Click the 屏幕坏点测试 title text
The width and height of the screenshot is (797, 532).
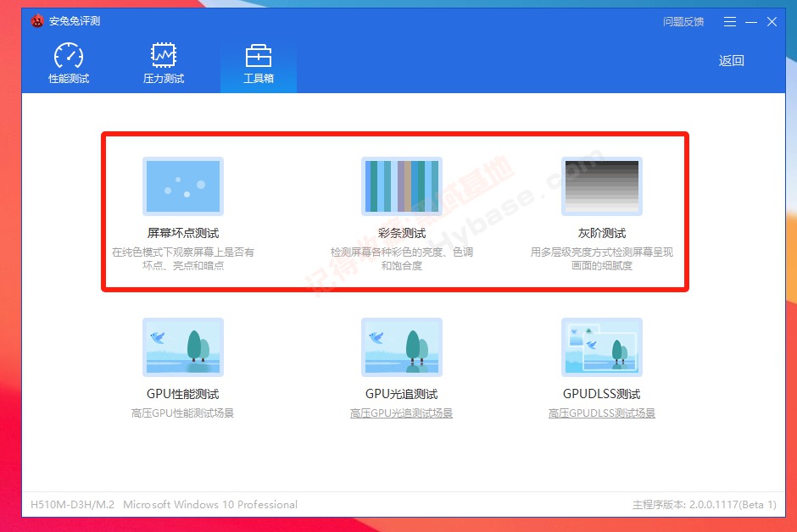(183, 233)
